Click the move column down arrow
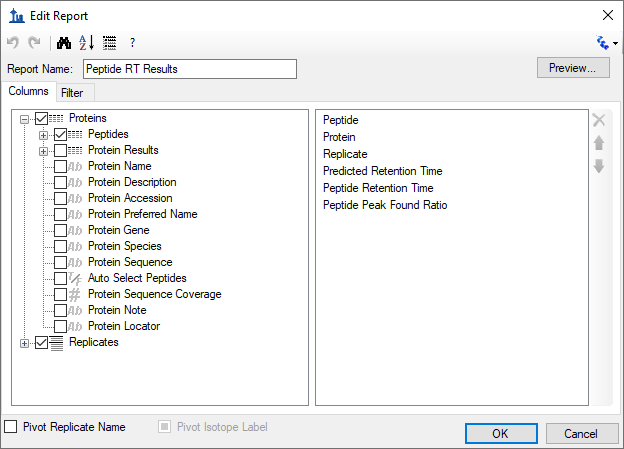This screenshot has width=624, height=449. (599, 165)
